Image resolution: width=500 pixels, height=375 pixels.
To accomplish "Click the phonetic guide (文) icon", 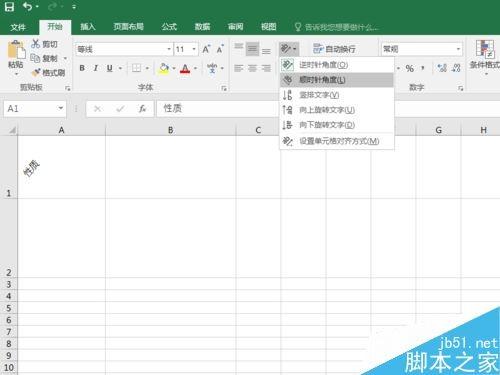I will pos(212,68).
